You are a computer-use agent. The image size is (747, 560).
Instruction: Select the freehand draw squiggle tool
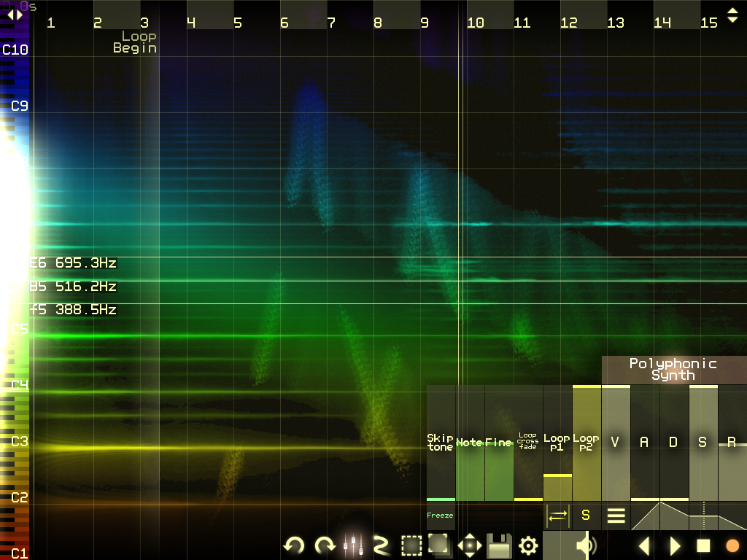pos(381,545)
